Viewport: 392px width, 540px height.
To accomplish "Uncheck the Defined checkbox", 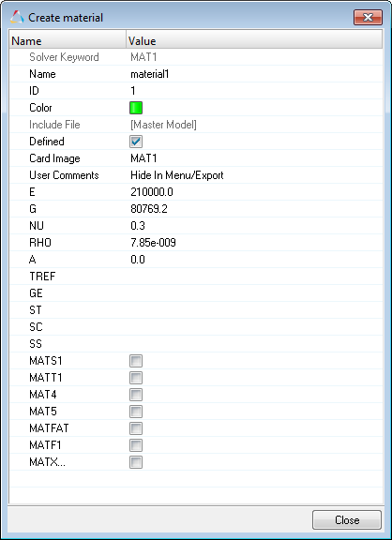I will 136,142.
